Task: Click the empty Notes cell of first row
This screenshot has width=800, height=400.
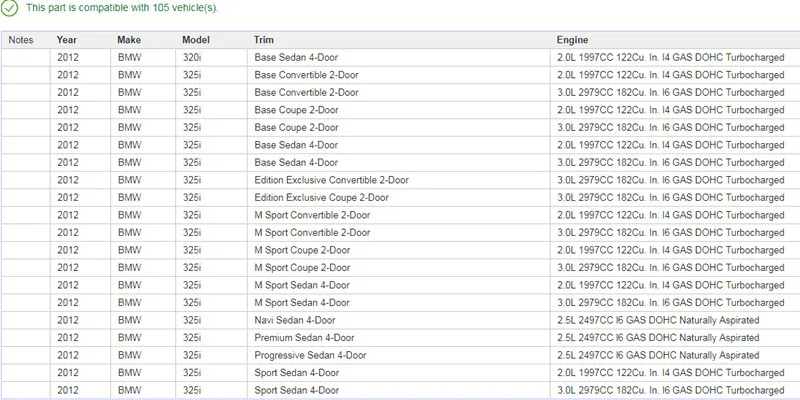Action: pos(26,58)
